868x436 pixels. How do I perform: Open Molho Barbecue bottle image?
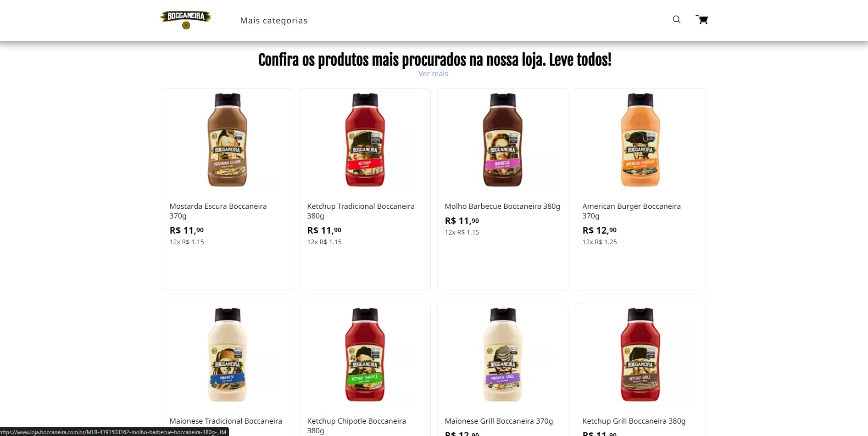point(503,140)
